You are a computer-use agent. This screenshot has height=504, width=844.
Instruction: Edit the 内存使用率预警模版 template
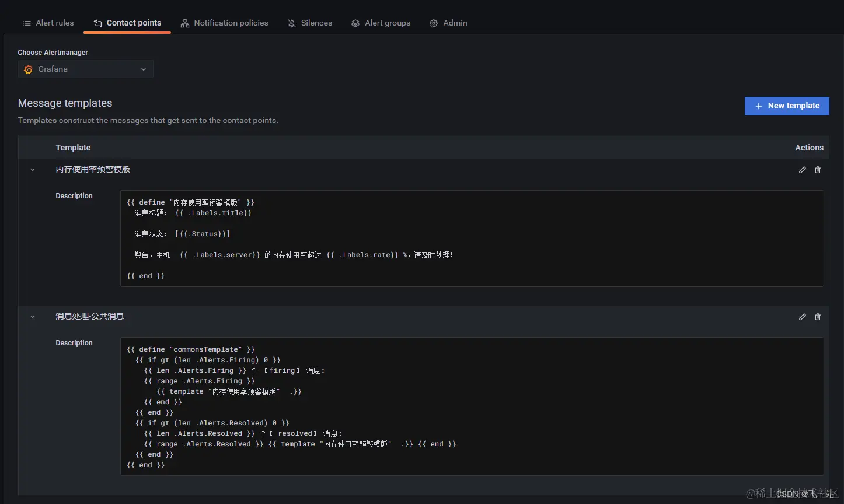point(803,170)
